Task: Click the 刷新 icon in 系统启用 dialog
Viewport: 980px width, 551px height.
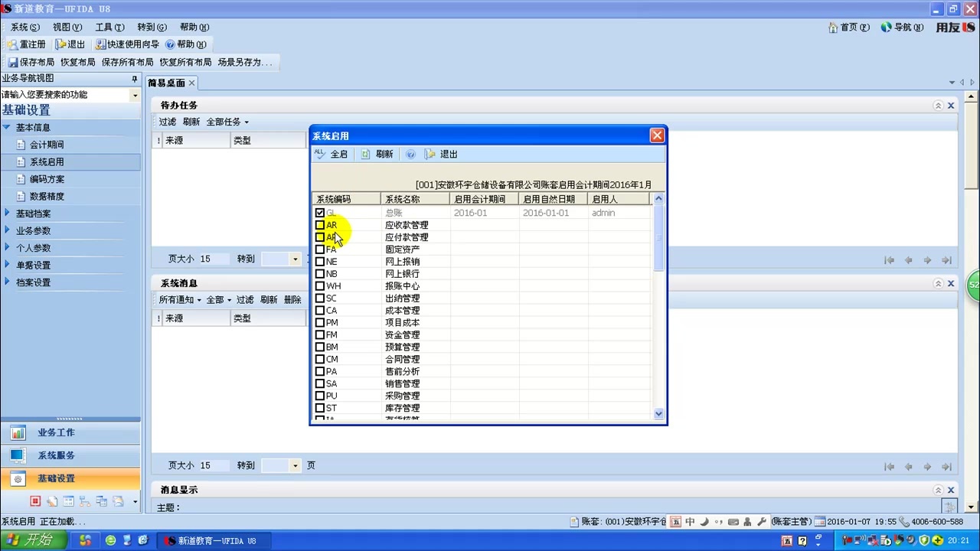Action: [366, 154]
